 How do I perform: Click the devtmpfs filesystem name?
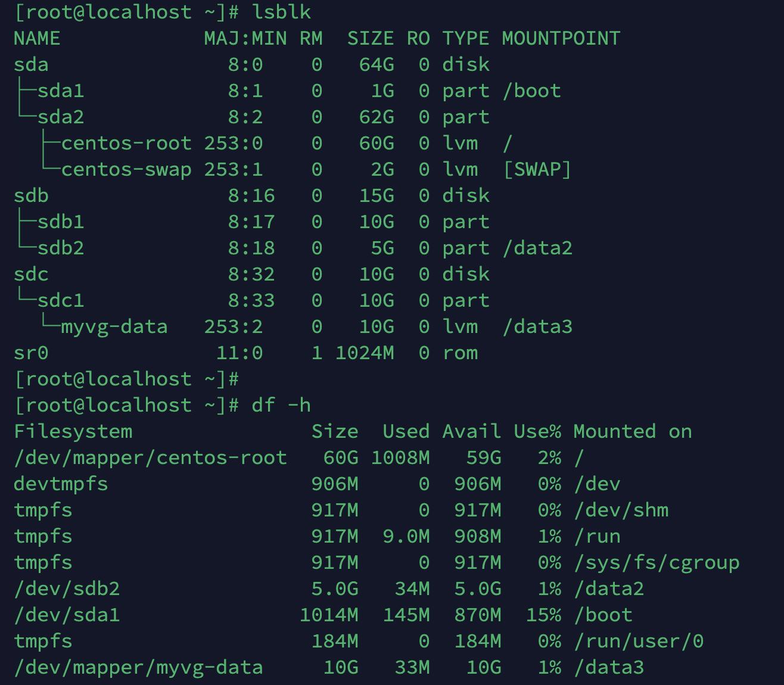[x=60, y=484]
